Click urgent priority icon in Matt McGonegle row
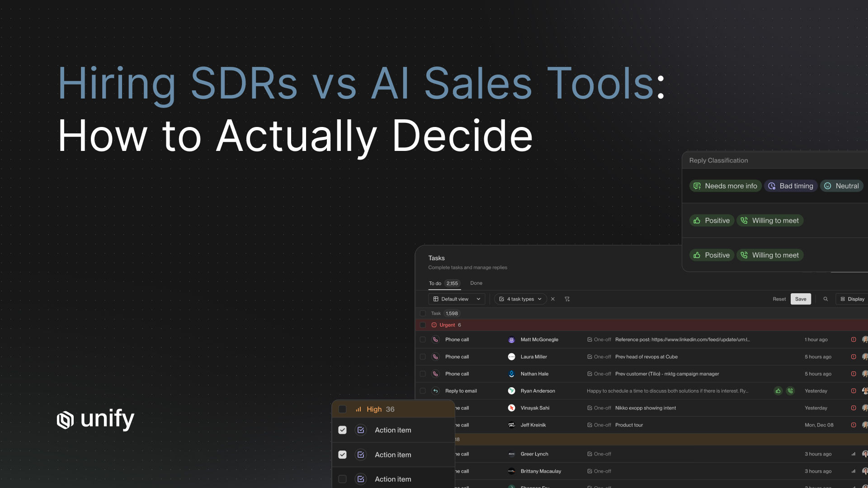 point(854,340)
